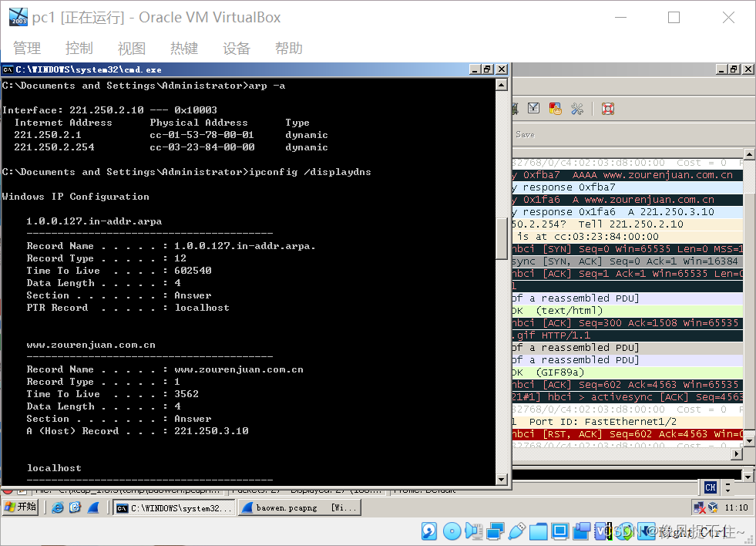
Task: Restore the cmd.exe window button
Action: coord(488,69)
